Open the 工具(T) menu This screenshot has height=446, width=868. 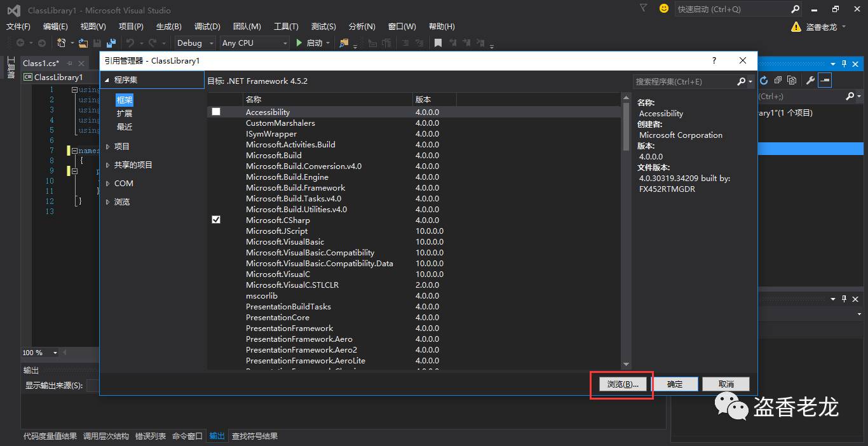(x=286, y=27)
